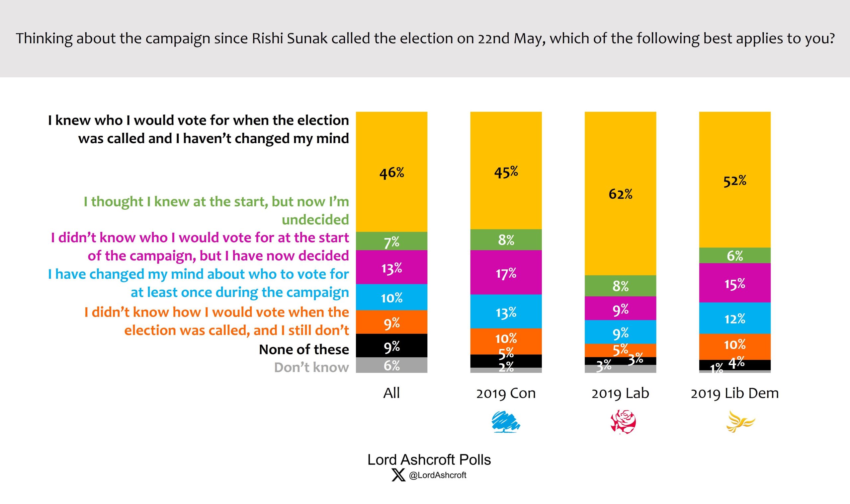The image size is (850, 504).
Task: Select the green 'now I'm undecided' legend text
Action: pos(216,211)
